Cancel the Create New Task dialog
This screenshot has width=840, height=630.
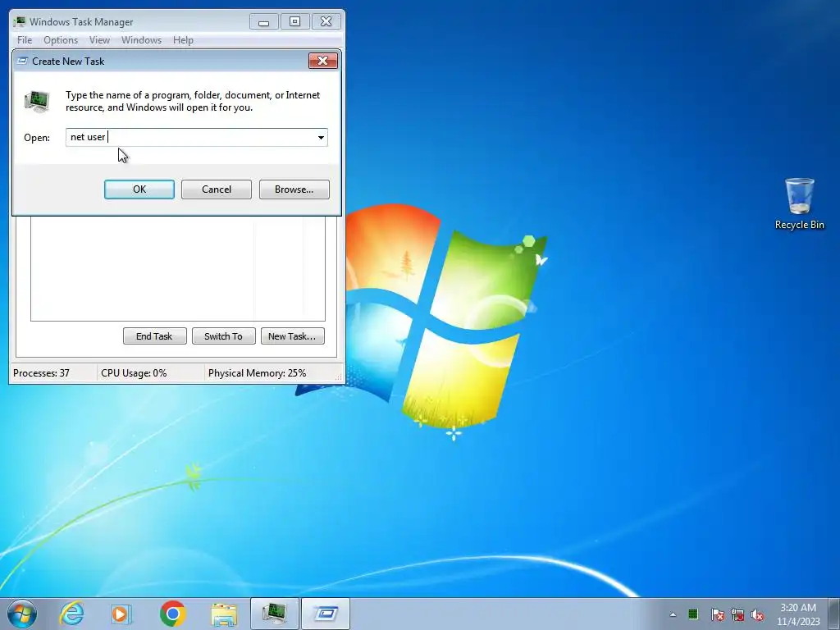click(217, 189)
